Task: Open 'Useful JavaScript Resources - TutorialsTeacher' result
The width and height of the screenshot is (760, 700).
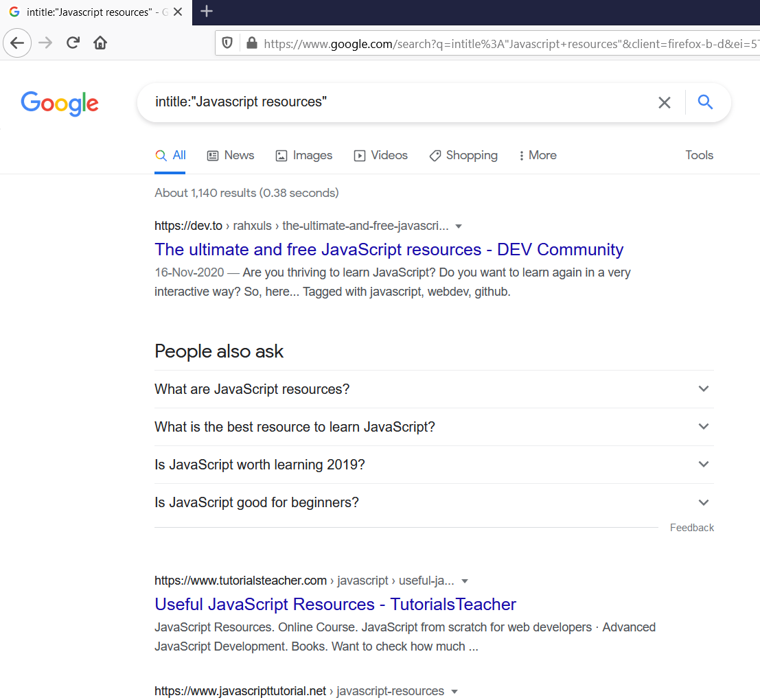Action: pyautogui.click(x=335, y=604)
